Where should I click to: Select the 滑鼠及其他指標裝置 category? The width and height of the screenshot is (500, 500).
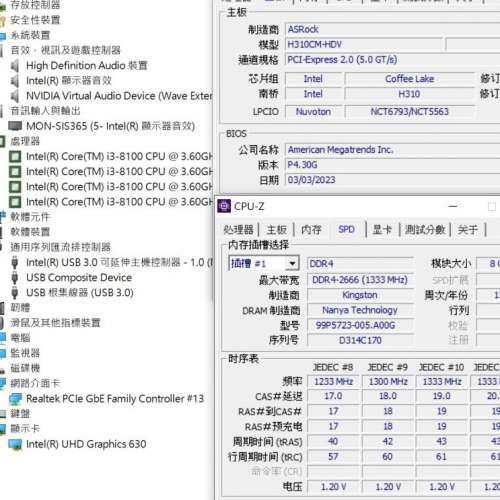coord(55,323)
